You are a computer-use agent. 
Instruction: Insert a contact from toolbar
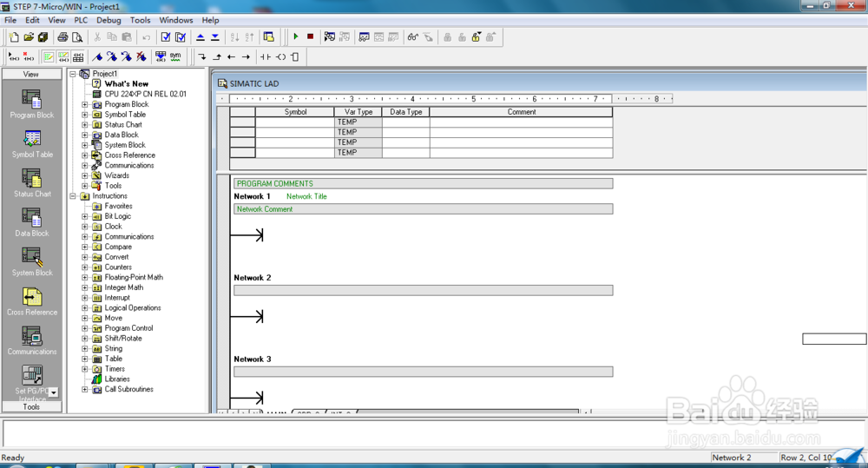[266, 56]
